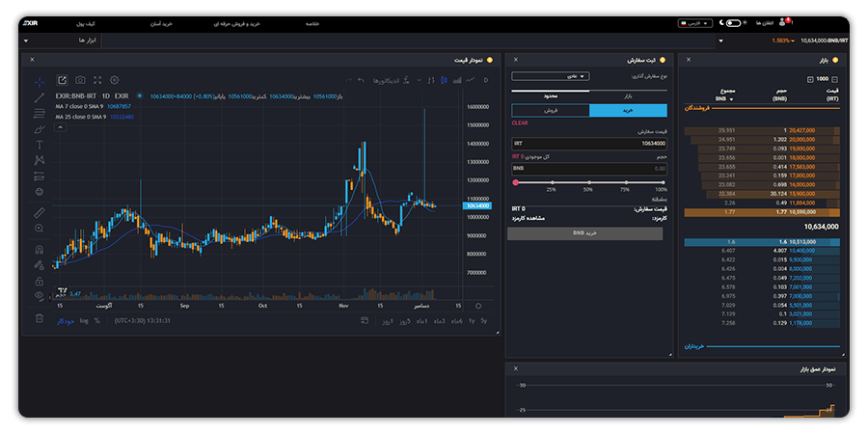Select 5y chart time range
Viewport: 868px width, 434px height.
(x=484, y=321)
